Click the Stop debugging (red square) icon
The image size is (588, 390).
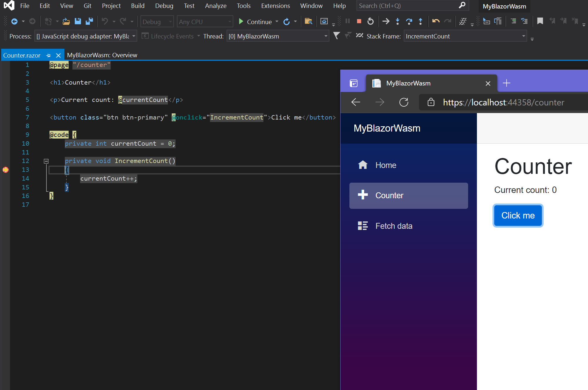[x=359, y=22]
